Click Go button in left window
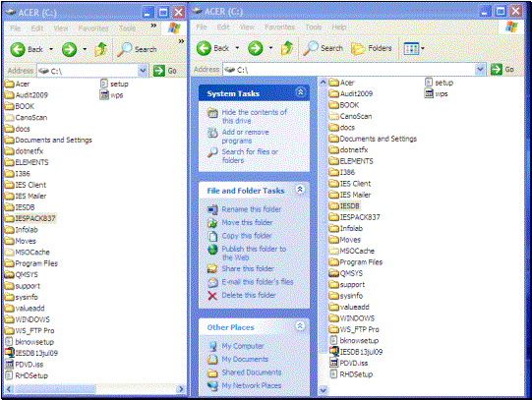The width and height of the screenshot is (532, 400). 165,71
